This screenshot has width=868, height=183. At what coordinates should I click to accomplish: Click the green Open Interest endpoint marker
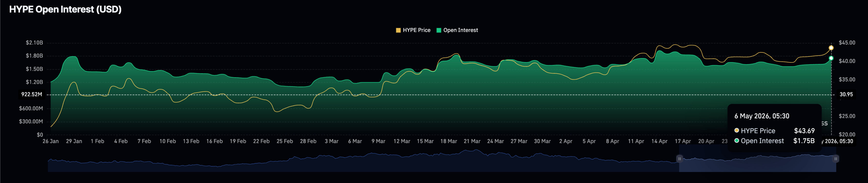click(x=831, y=58)
